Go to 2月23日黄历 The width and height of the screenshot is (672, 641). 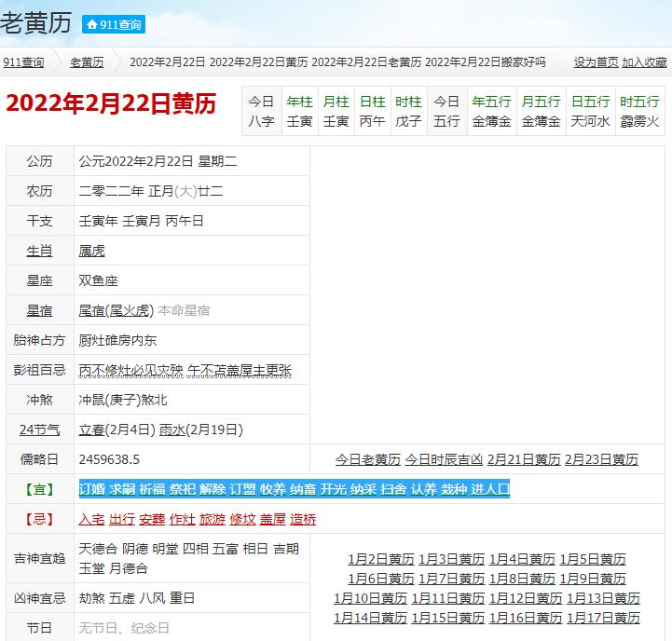(601, 459)
